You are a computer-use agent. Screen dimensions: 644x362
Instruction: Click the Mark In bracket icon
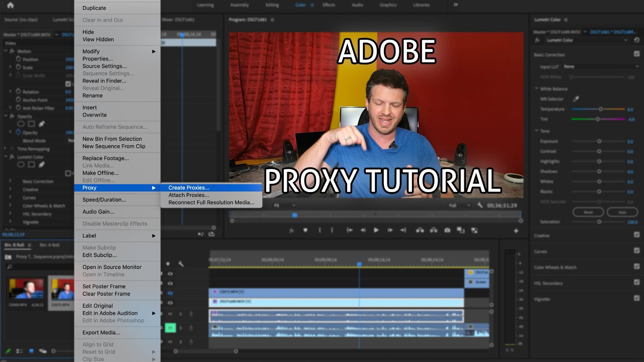[320, 230]
